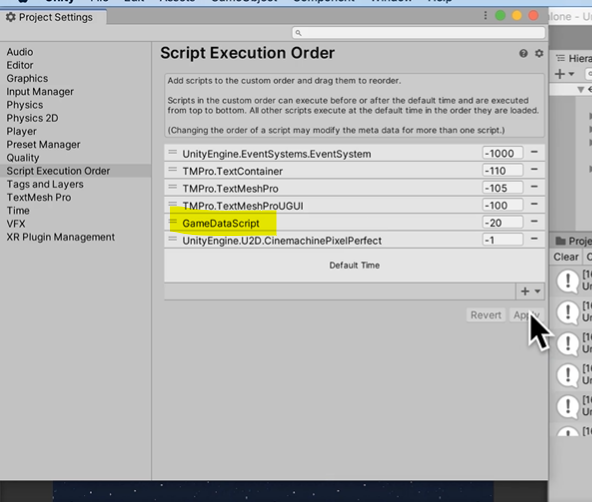
Task: Grab the drag handle of the EventSystem row
Action: click(x=173, y=152)
